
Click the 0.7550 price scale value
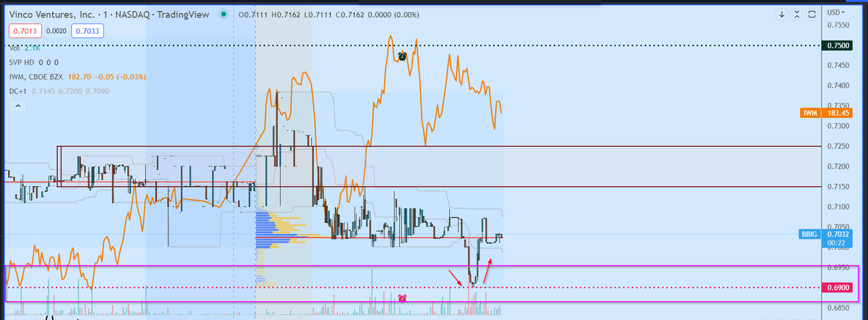click(x=838, y=25)
